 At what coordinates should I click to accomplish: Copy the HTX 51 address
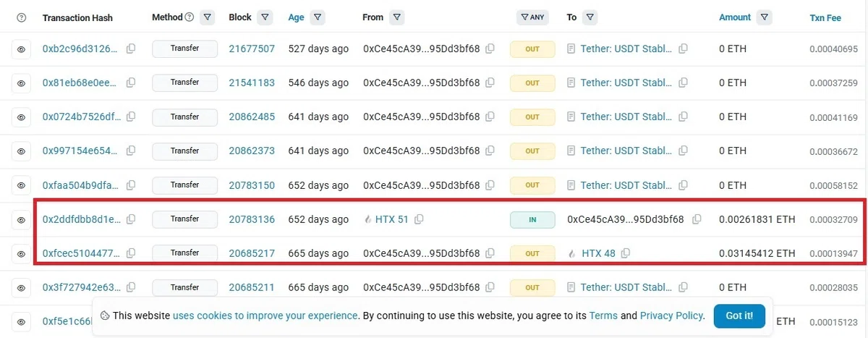pos(419,219)
